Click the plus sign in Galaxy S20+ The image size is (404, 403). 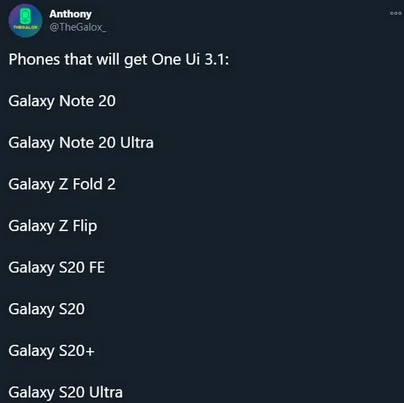(x=90, y=351)
